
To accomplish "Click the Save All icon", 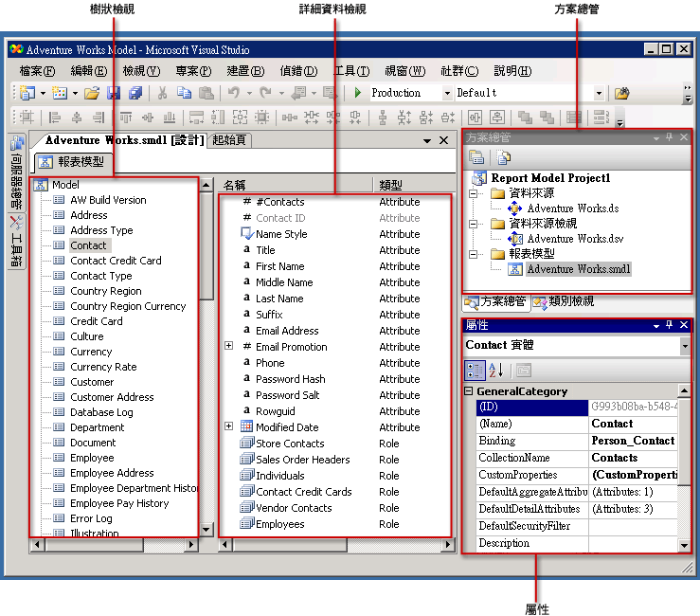I will click(135, 93).
